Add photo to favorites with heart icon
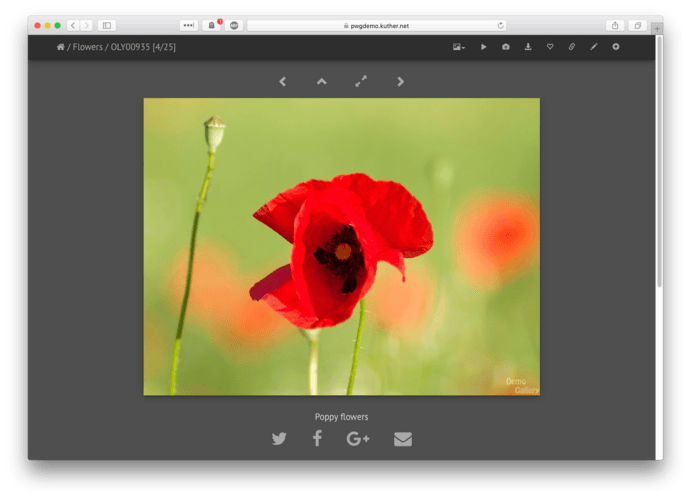 [550, 47]
